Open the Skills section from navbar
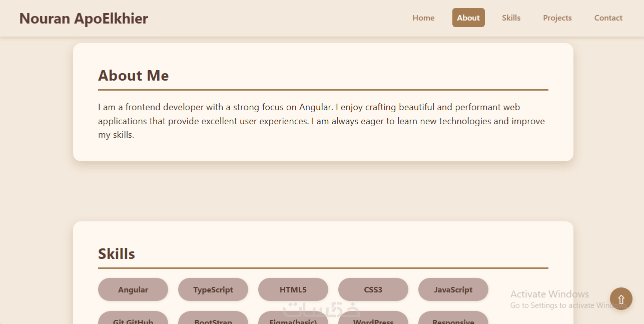 click(511, 18)
